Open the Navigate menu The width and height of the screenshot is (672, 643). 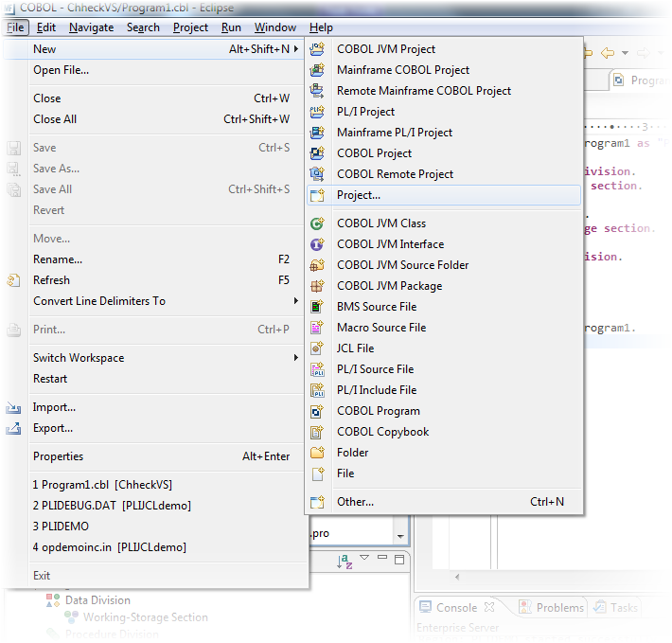coord(91,27)
